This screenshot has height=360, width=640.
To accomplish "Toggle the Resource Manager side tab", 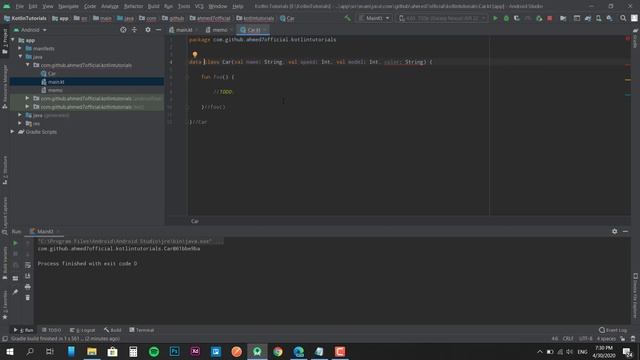I will click(4, 87).
